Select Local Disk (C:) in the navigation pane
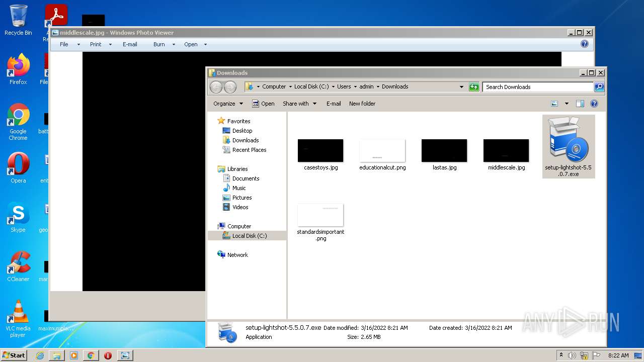644x362 pixels. point(247,236)
